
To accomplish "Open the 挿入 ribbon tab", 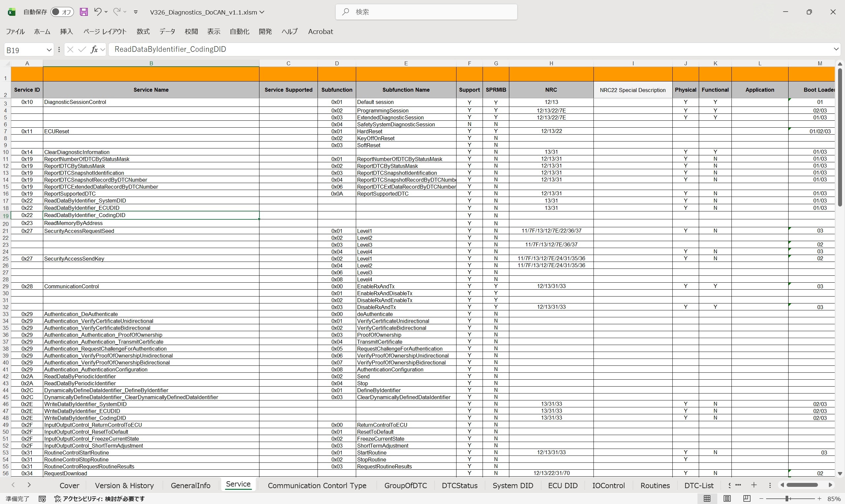I will (67, 32).
